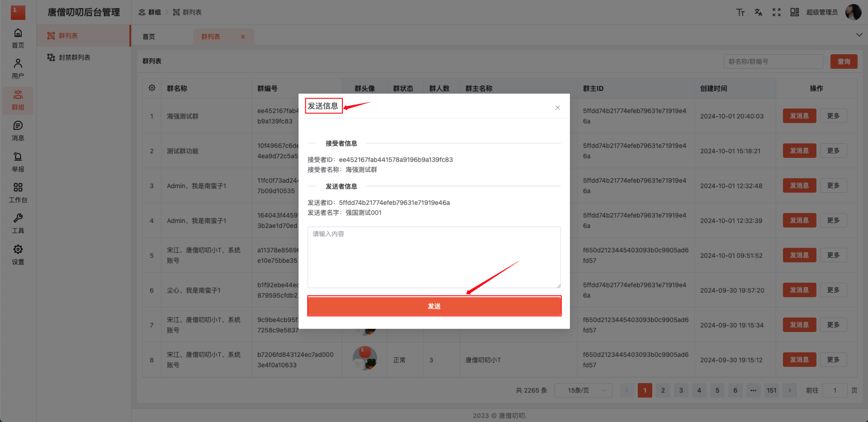Click the 查询 search button
The image size is (868, 422).
click(843, 61)
